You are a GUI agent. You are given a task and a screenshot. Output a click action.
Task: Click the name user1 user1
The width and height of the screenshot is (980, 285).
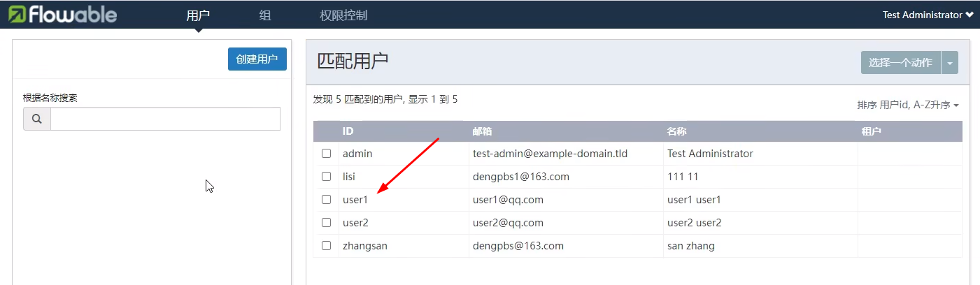point(694,200)
